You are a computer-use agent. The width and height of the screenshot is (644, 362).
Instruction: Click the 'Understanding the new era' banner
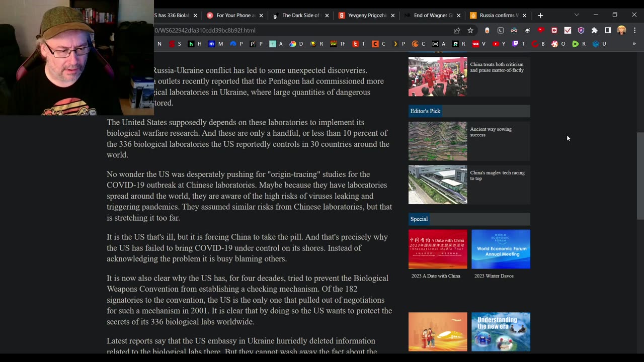[501, 332]
